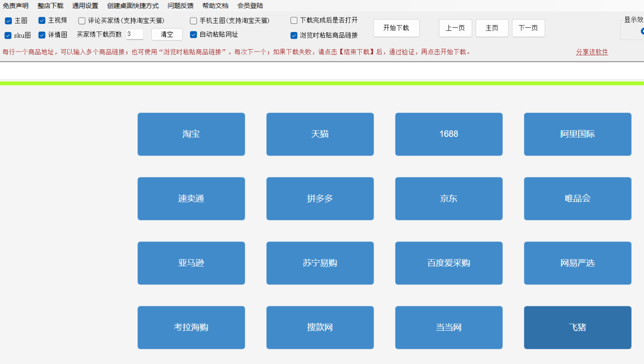
Task: Choose the 拼多多 platform tile
Action: [x=320, y=198]
